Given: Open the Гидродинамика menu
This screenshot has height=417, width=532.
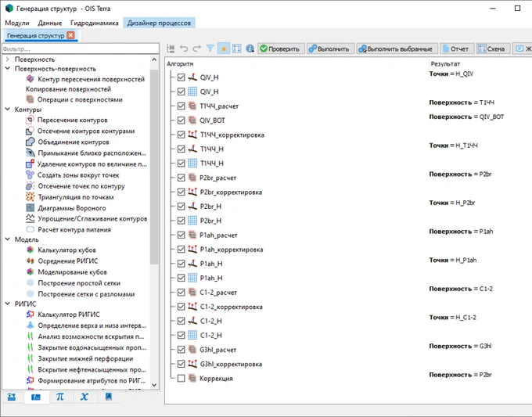Looking at the screenshot, I should point(93,23).
